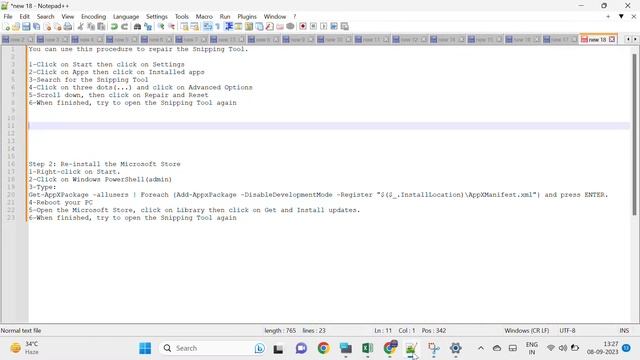Toggle the Indent guide toolbar icon
The image size is (640, 360).
tap(229, 27)
